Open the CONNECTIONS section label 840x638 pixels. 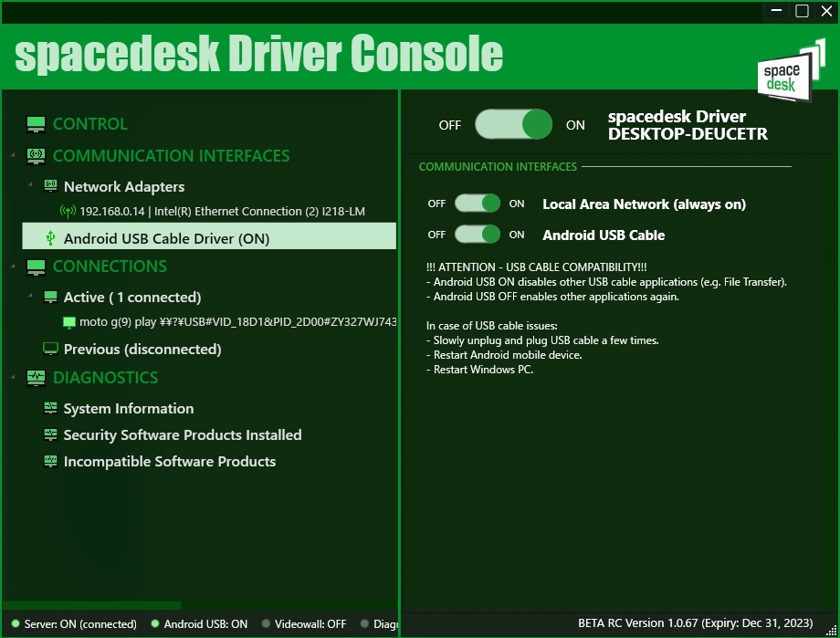coord(110,267)
